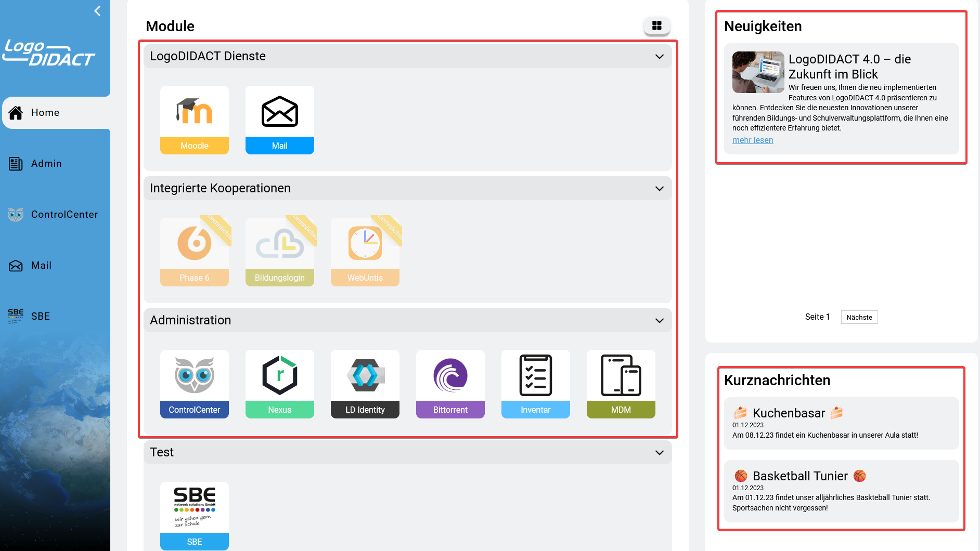980x551 pixels.
Task: Click the house icon beside Home
Action: pyautogui.click(x=16, y=112)
